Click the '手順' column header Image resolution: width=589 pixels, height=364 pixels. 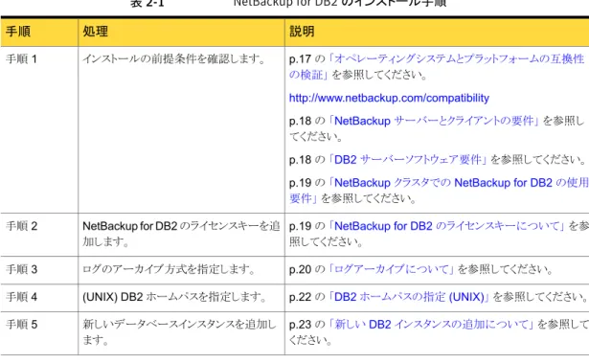pyautogui.click(x=39, y=32)
